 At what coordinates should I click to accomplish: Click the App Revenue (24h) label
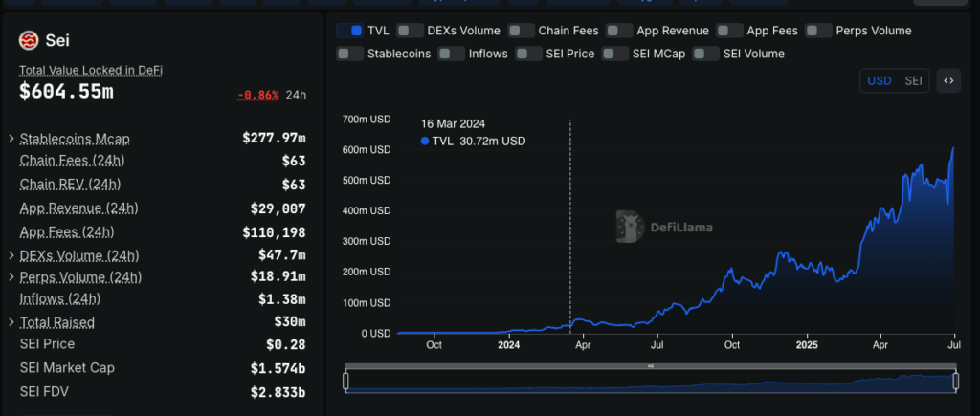pyautogui.click(x=78, y=208)
